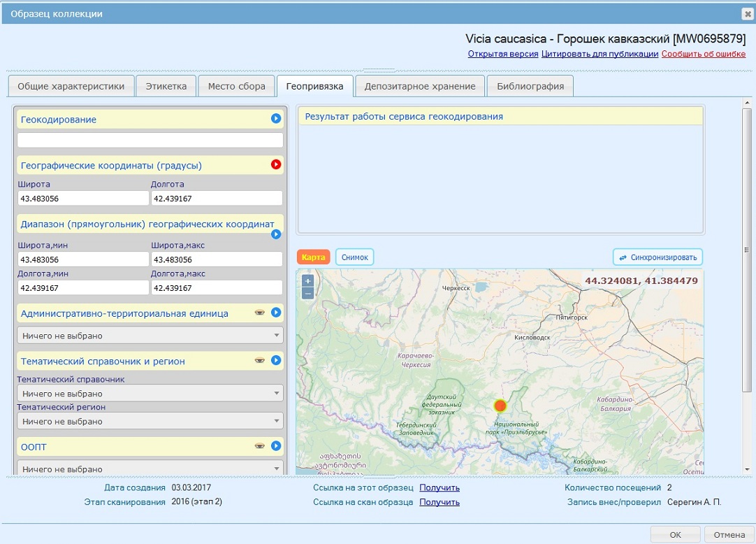The image size is (756, 544).
Task: Zoom out the map with minus button
Action: tap(307, 293)
